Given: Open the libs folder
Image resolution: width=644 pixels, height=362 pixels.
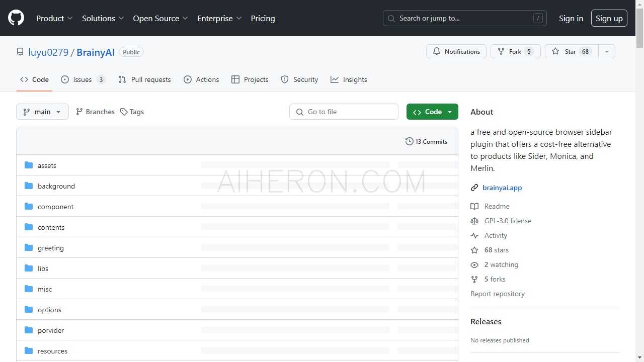Looking at the screenshot, I should [43, 268].
